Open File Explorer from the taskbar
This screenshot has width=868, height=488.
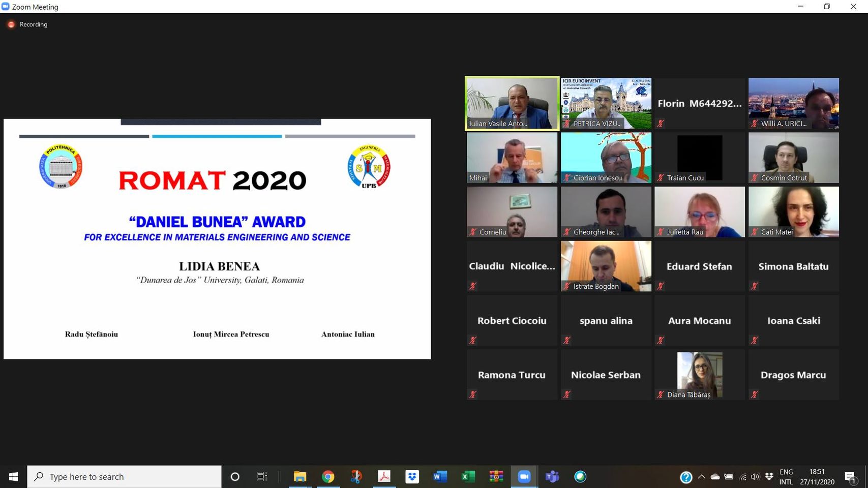300,477
